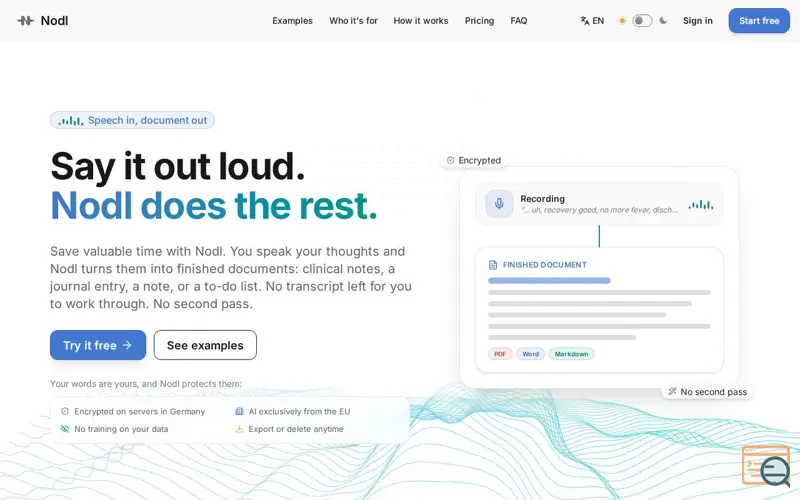Click the magic wand icon by No second pass

click(672, 391)
